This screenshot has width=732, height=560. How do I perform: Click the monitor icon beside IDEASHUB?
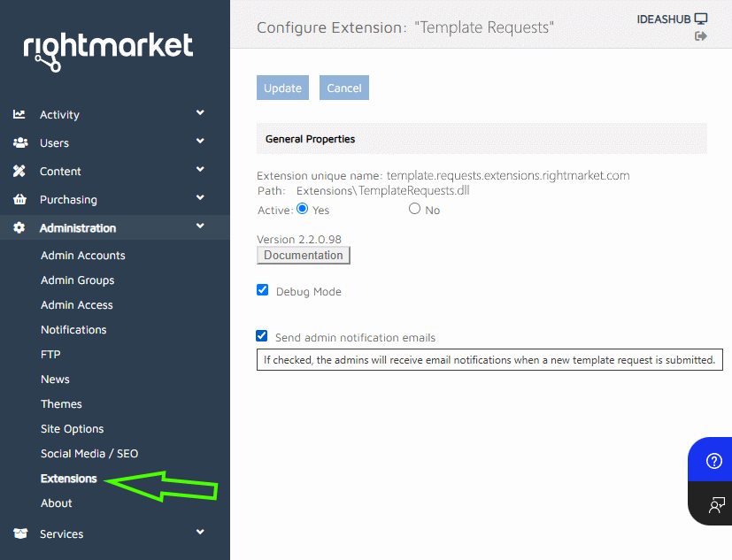point(701,19)
